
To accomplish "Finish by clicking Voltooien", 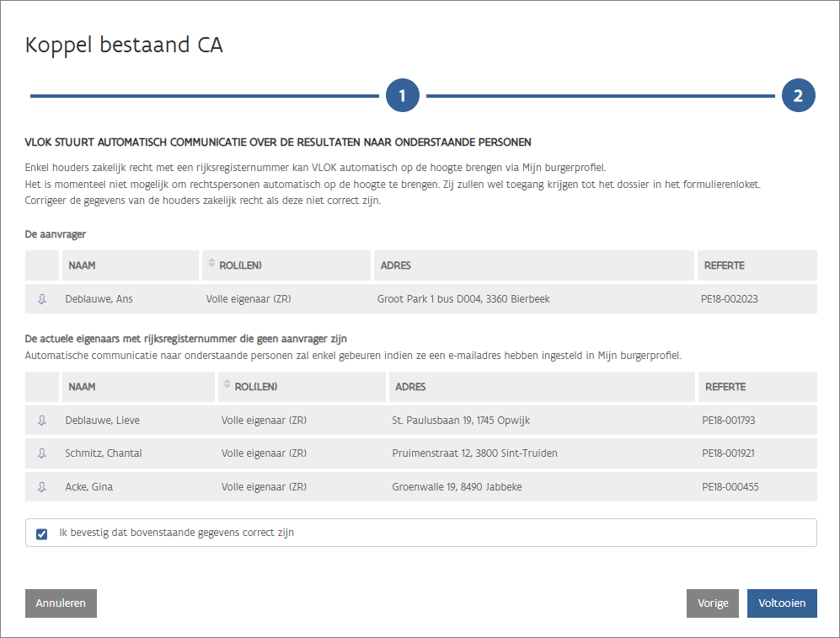I will point(781,603).
